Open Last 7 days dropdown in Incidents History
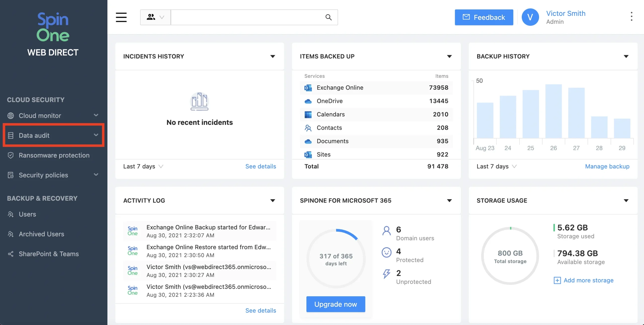This screenshot has width=644, height=325. [x=143, y=166]
